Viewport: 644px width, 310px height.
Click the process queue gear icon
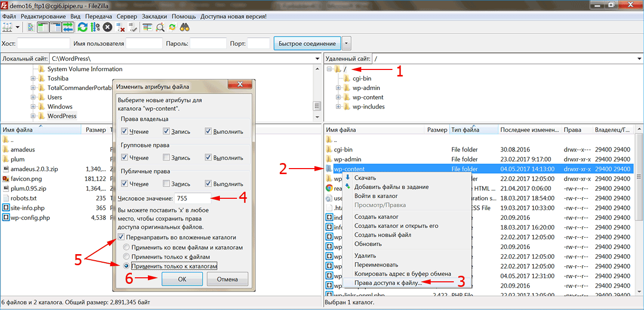coord(95,27)
